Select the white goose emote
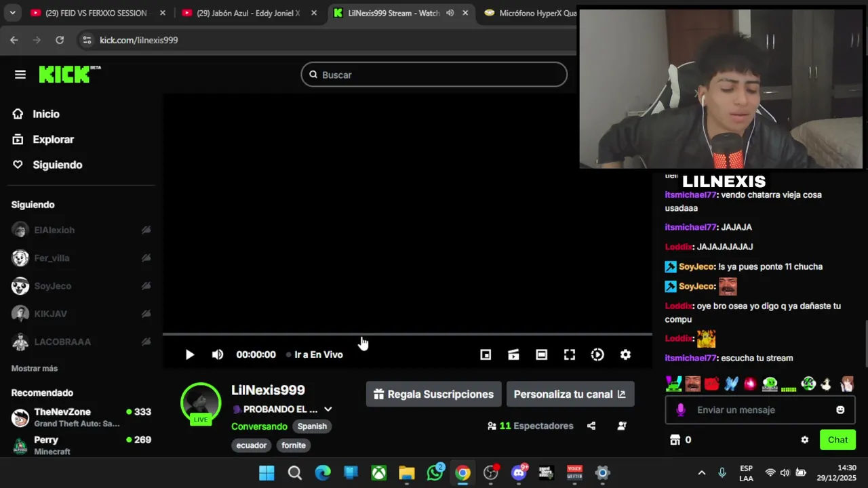 click(x=826, y=384)
